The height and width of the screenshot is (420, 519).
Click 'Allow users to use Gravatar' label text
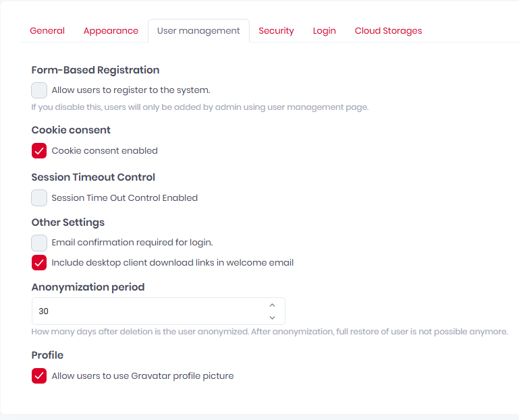click(x=142, y=376)
